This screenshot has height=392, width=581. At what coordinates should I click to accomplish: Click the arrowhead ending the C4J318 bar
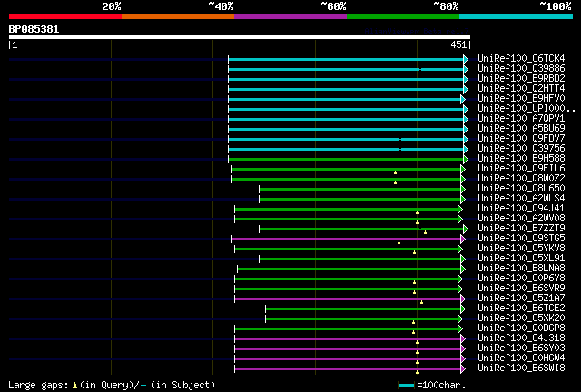pyautogui.click(x=463, y=339)
